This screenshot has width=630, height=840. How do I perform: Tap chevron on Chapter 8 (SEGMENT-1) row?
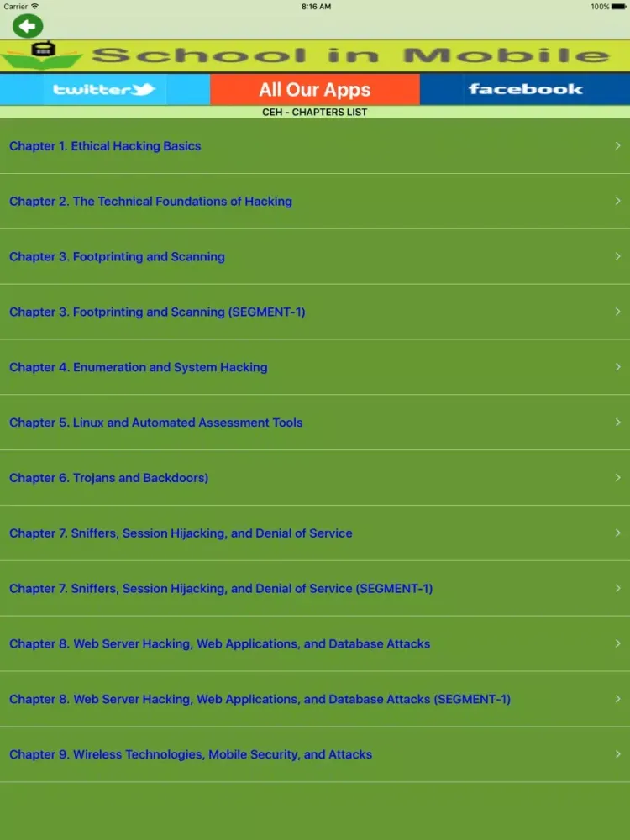(617, 699)
